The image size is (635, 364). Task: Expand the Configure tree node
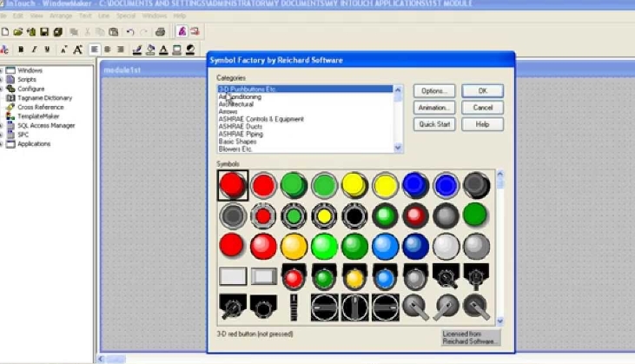(3, 89)
